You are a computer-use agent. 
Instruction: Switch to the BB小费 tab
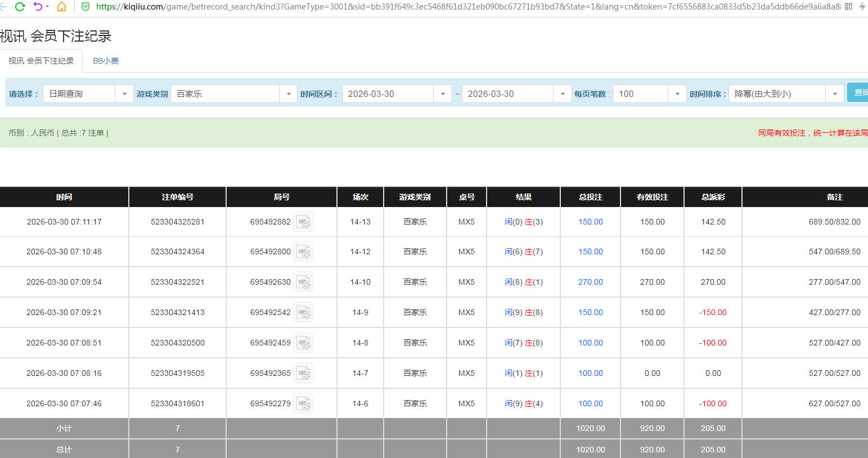(106, 61)
